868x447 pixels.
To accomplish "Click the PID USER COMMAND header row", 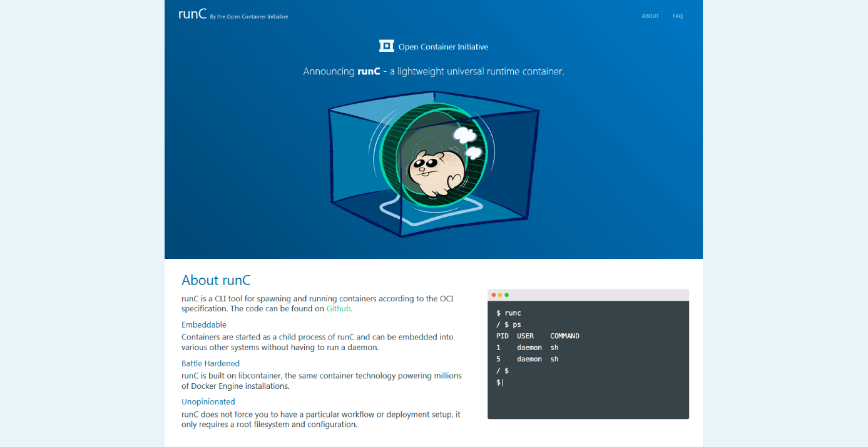I will click(538, 336).
